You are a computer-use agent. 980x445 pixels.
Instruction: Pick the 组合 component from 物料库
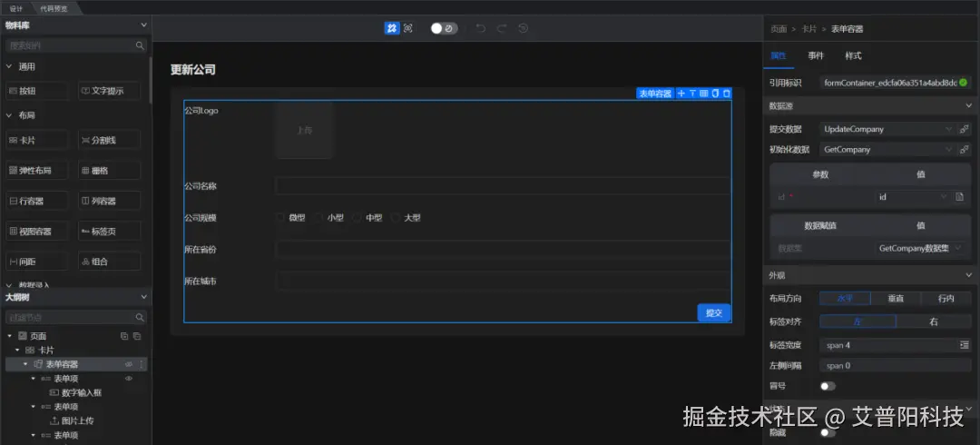pyautogui.click(x=110, y=262)
